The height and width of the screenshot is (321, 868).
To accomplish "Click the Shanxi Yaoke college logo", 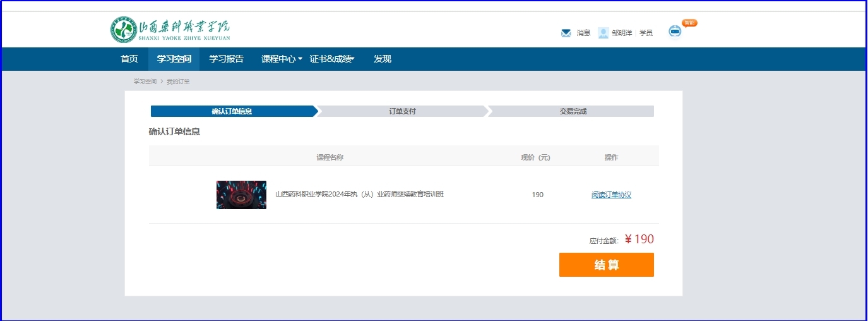I will [x=170, y=30].
